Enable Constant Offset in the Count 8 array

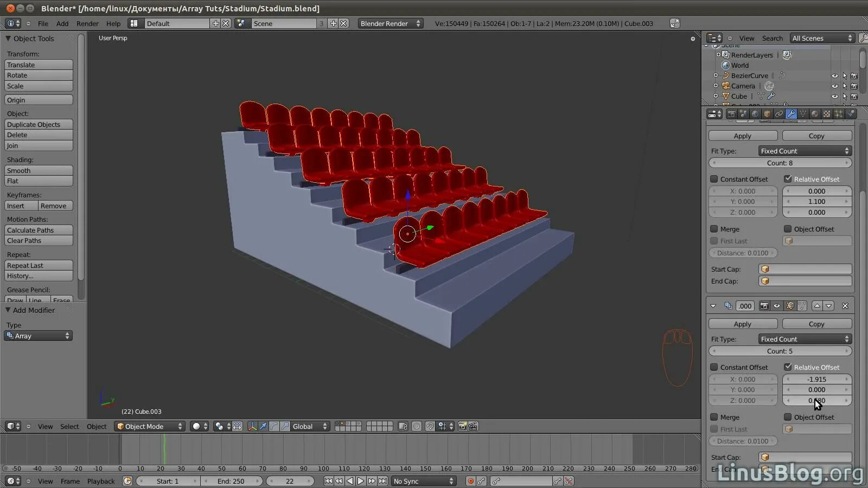[x=714, y=179]
